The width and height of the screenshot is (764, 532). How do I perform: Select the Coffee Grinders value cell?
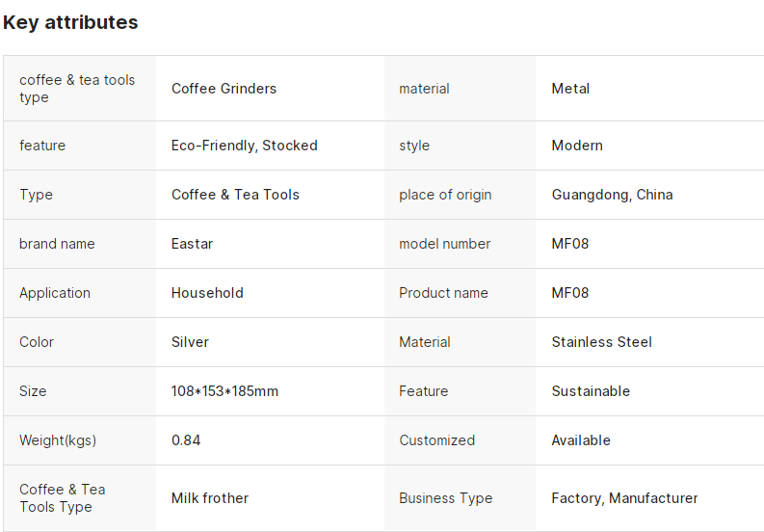tap(224, 89)
